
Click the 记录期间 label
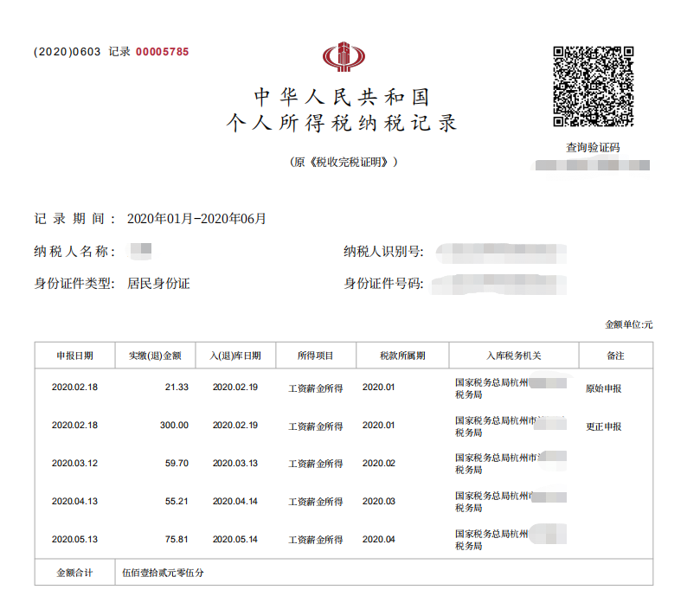point(74,219)
